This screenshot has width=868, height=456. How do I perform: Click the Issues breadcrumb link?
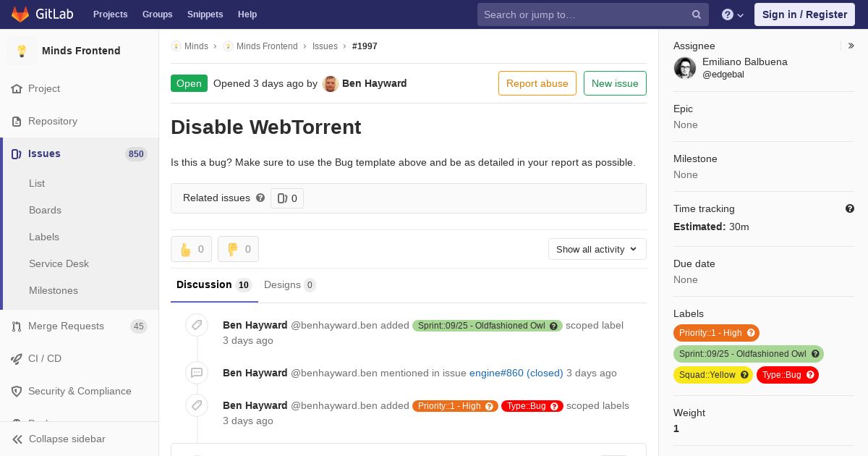325,46
